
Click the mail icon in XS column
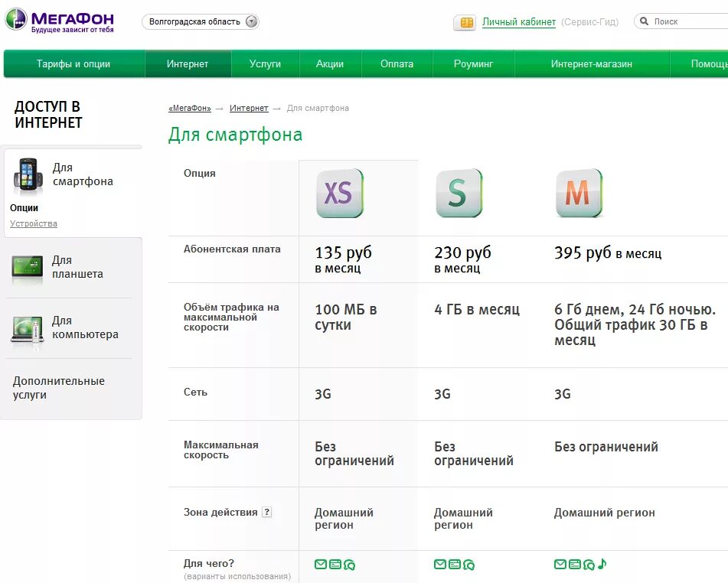[321, 565]
